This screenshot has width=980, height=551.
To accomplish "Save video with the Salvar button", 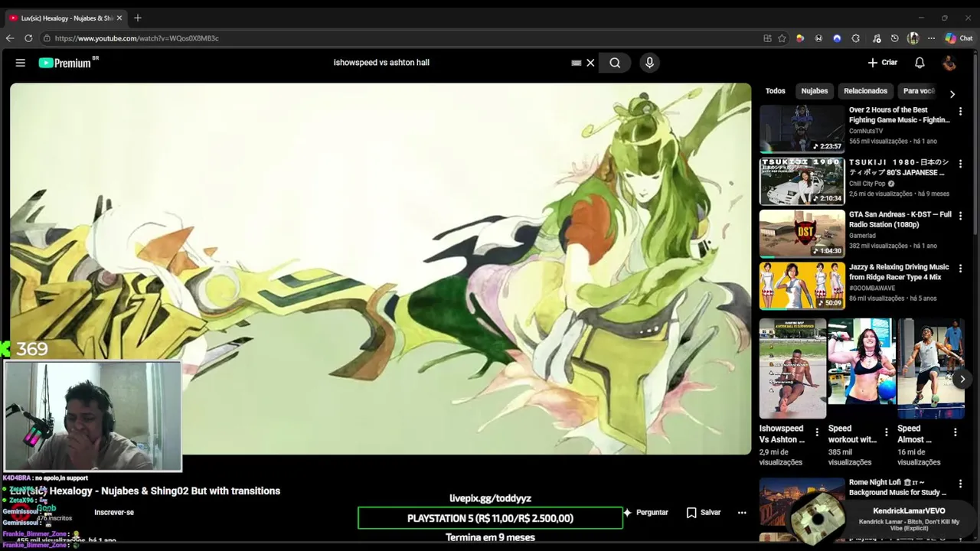I will pyautogui.click(x=704, y=513).
